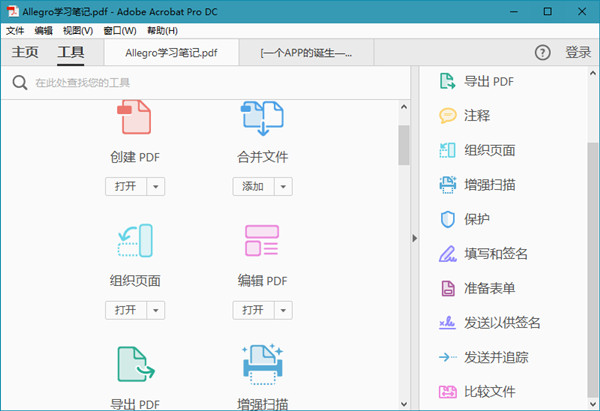
Task: Click the 合并文件 tool icon
Action: (x=263, y=118)
